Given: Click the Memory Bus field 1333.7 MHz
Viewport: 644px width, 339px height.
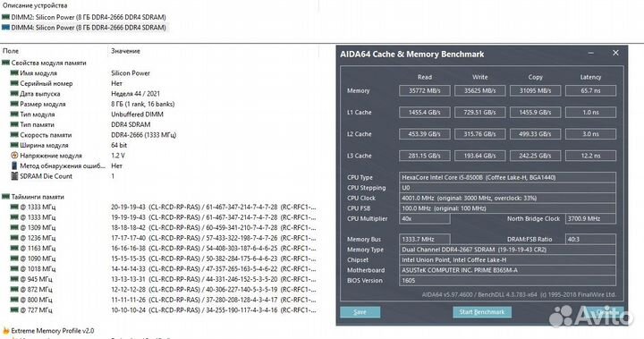Looking at the screenshot, I should [x=425, y=239].
